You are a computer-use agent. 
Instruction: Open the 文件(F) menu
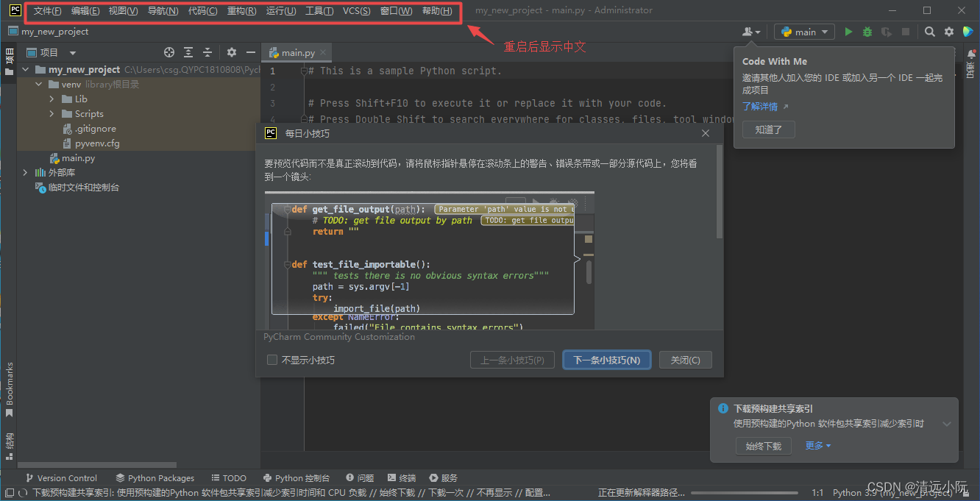tap(48, 11)
